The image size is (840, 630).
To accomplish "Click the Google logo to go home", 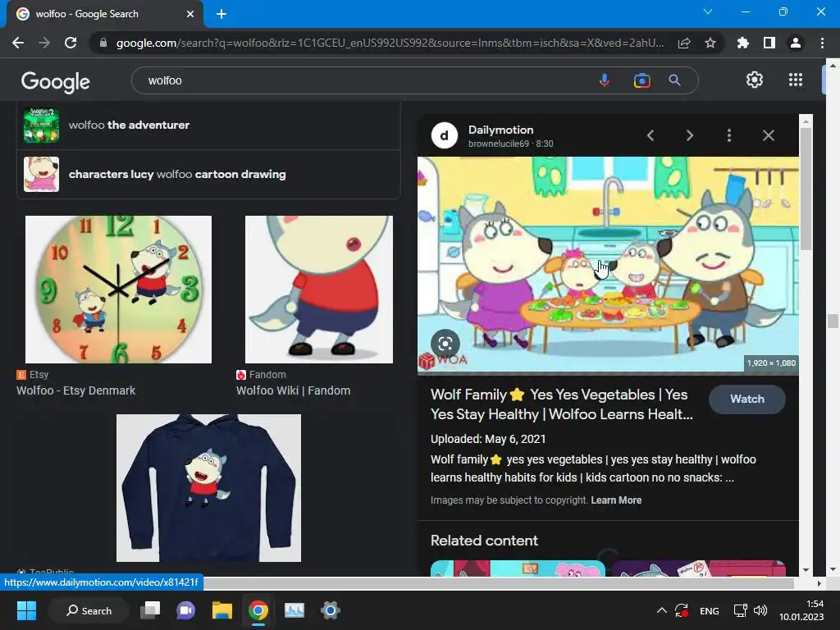I will click(55, 81).
